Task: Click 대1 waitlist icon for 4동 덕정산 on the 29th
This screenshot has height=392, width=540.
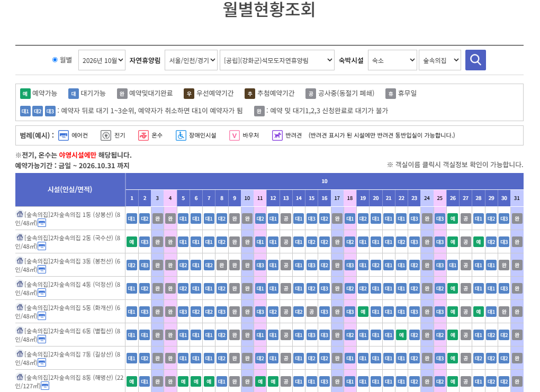Action: tap(491, 288)
